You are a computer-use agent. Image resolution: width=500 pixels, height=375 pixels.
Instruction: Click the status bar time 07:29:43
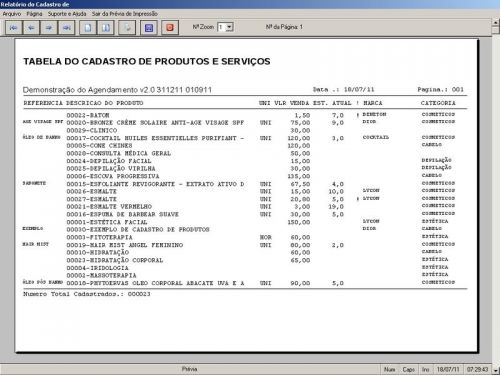pos(477,369)
